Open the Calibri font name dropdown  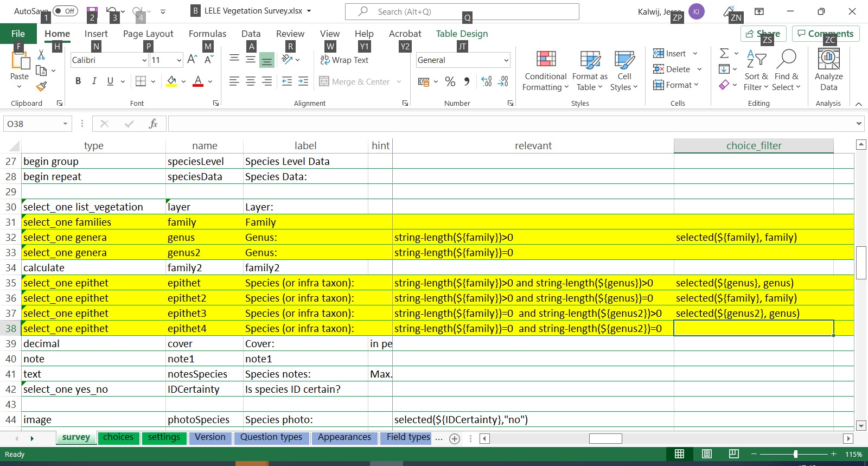coord(144,60)
